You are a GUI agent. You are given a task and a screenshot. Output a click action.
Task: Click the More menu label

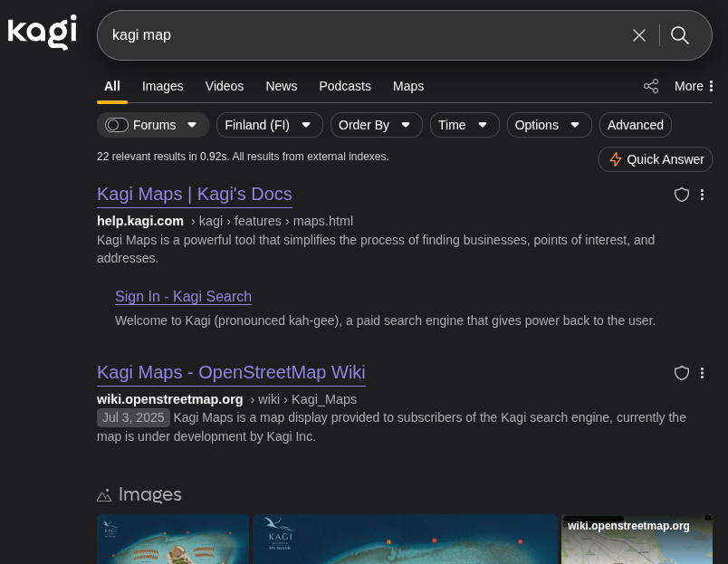click(688, 86)
